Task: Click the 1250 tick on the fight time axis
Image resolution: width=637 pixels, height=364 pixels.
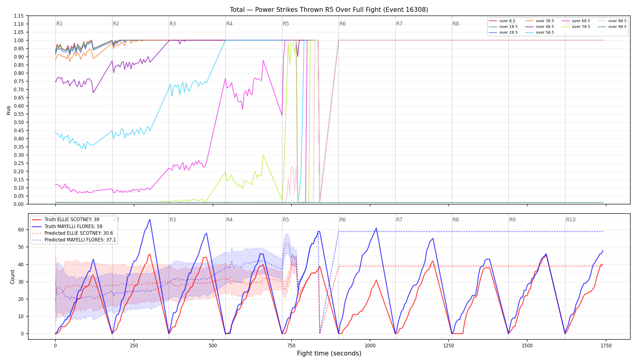Action: (448, 345)
